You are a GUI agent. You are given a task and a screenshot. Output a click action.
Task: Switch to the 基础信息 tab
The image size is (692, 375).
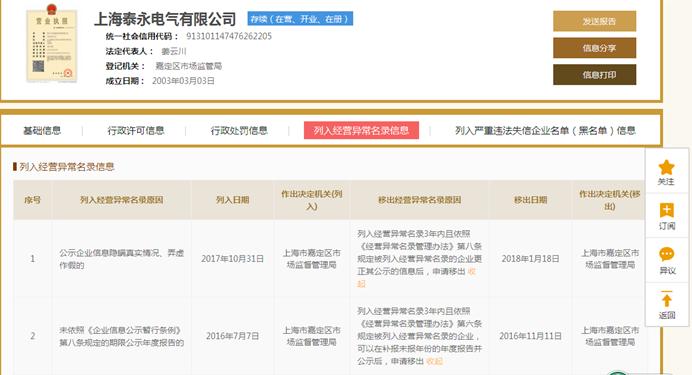tap(42, 131)
